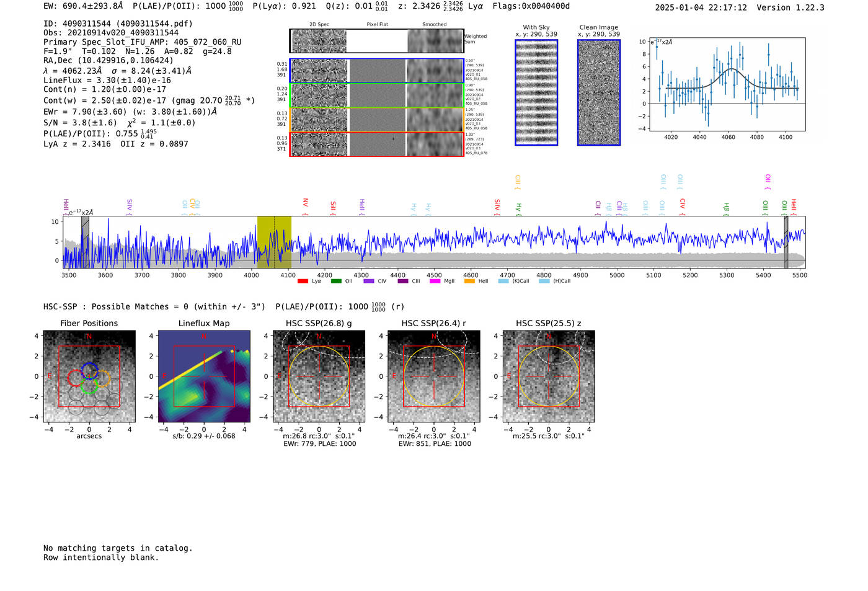This screenshot has width=868, height=591.
Task: Select the Weighted Sum 2D spectrum row
Action: (x=377, y=41)
